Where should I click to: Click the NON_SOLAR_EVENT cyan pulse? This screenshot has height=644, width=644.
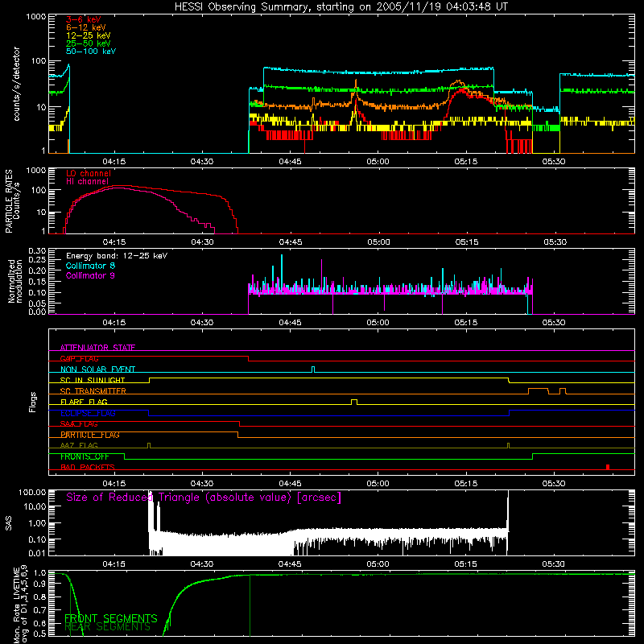pos(313,369)
